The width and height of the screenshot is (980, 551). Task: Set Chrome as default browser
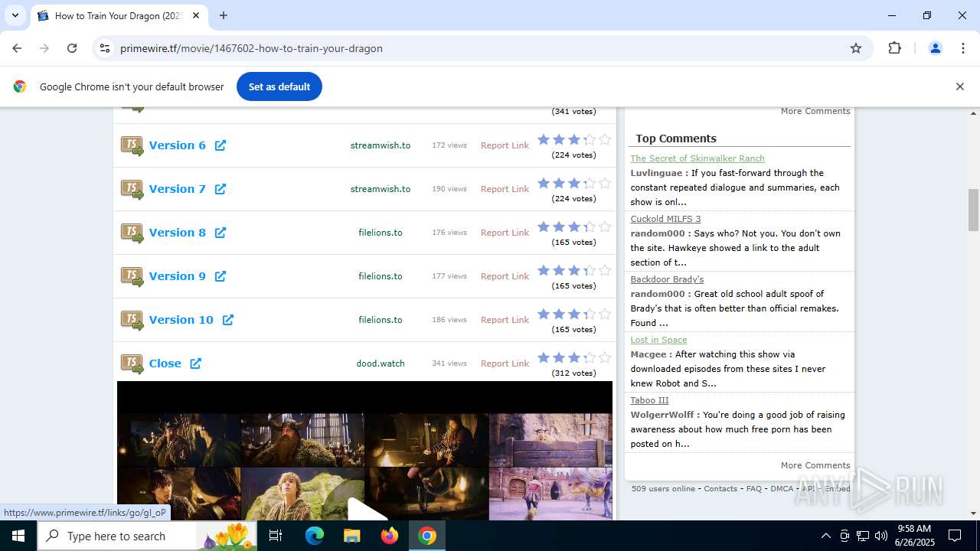pos(279,86)
